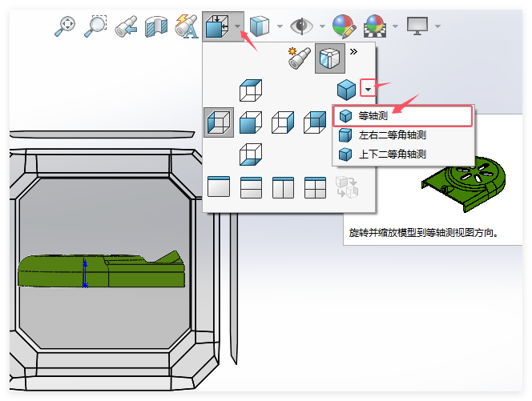Click the greyed Link Views icon
Image resolution: width=532 pixels, height=401 pixels.
coord(347,186)
